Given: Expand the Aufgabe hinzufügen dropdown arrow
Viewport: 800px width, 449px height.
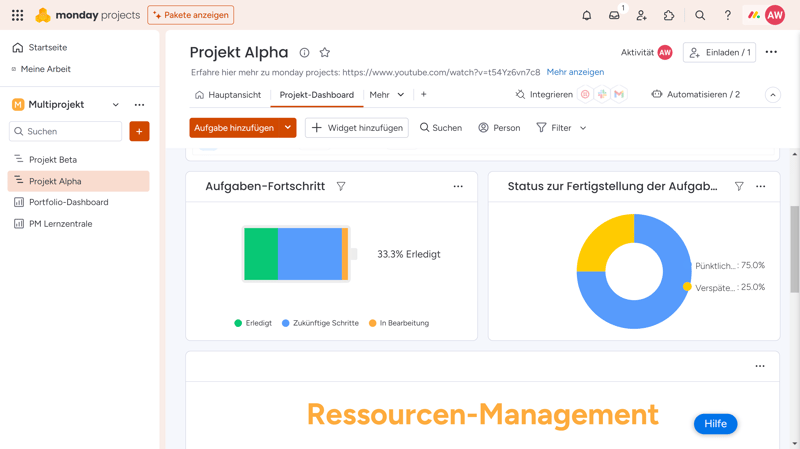Looking at the screenshot, I should [x=288, y=128].
